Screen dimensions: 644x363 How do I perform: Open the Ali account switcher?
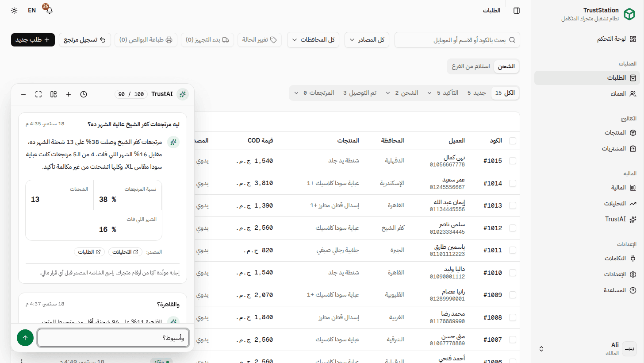(587, 348)
